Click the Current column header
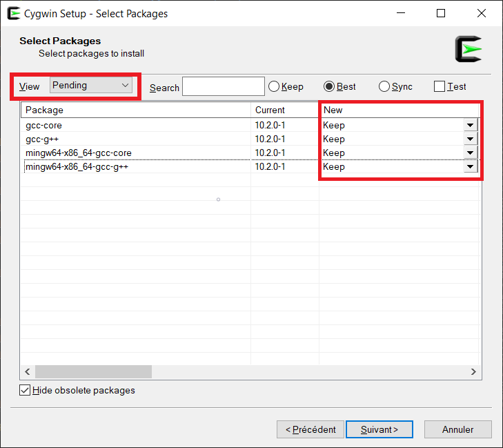The width and height of the screenshot is (503, 448). 285,110
